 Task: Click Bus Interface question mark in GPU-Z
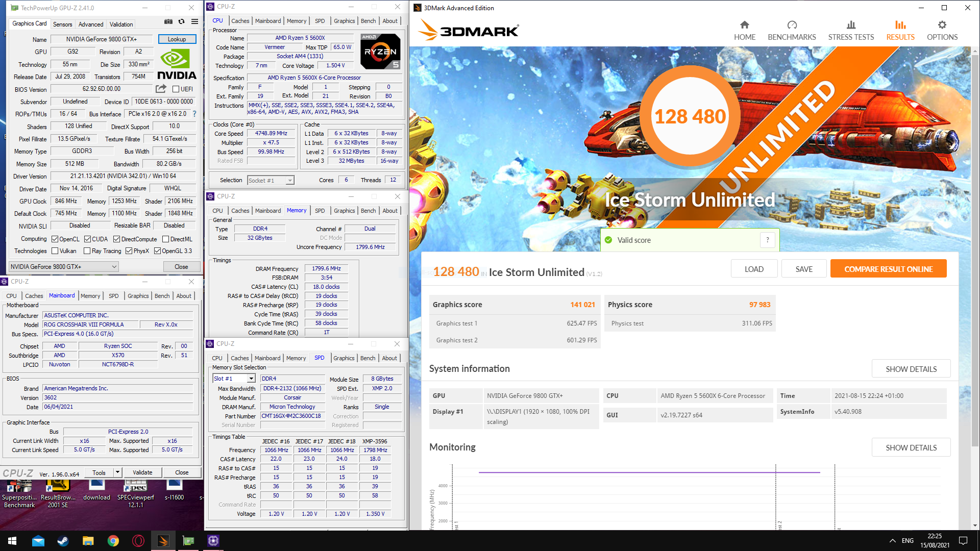click(x=194, y=114)
